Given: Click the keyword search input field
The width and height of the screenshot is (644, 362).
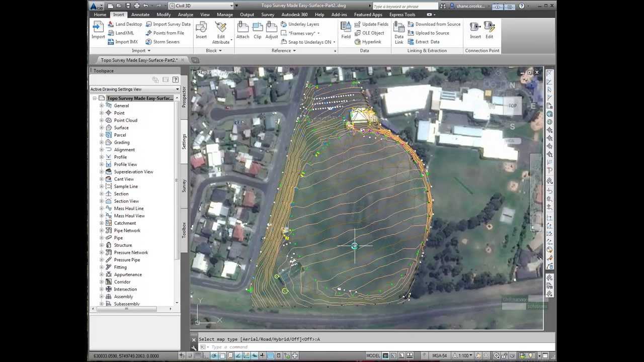Looking at the screenshot, I should point(406,6).
